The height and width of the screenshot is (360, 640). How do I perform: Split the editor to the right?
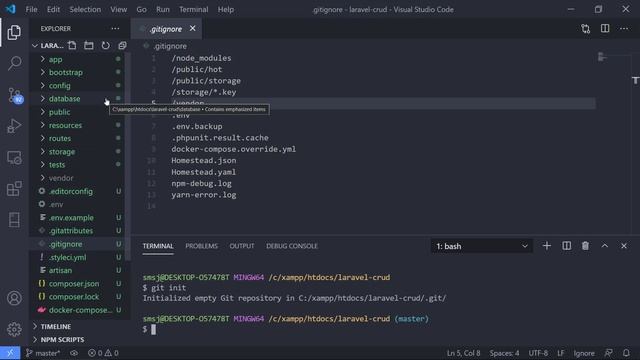point(605,29)
